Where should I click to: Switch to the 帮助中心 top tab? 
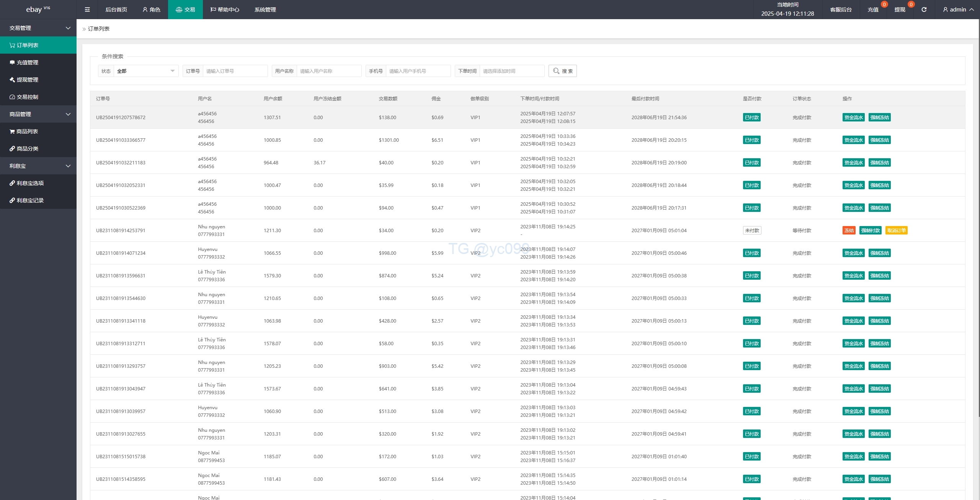click(225, 10)
